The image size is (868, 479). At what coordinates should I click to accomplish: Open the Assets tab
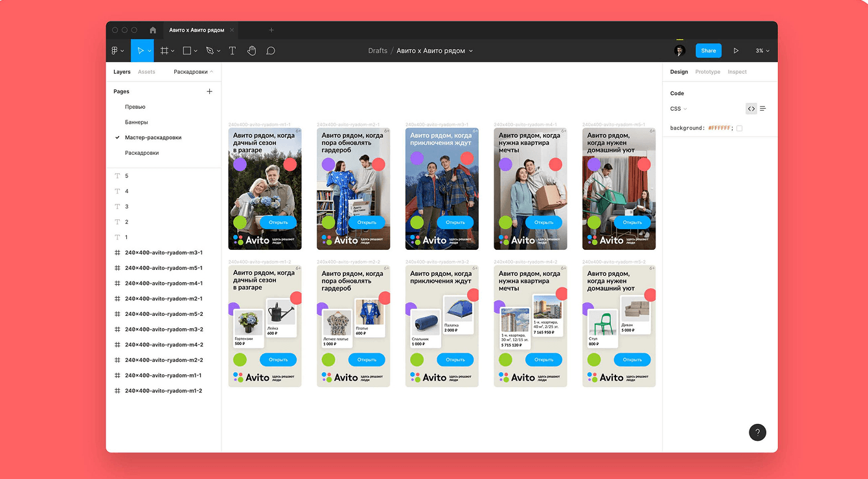[146, 72]
